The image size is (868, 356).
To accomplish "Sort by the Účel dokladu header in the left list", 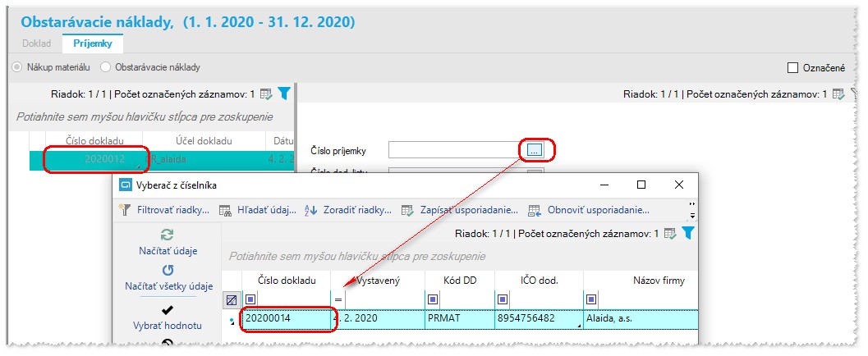I will (x=204, y=140).
